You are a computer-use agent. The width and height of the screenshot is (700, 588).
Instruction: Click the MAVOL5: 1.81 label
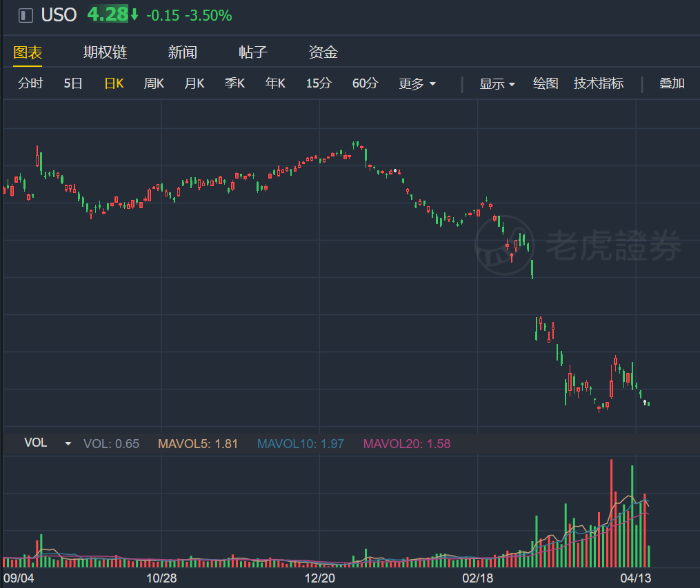pyautogui.click(x=198, y=444)
